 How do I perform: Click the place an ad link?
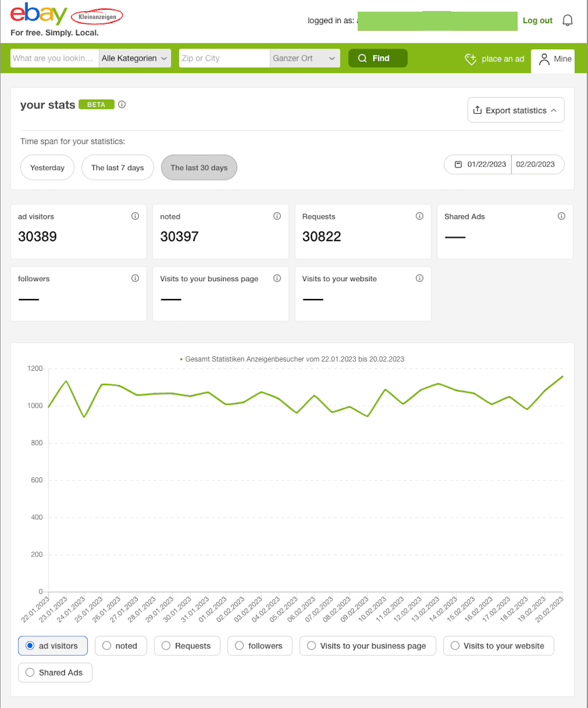(495, 59)
